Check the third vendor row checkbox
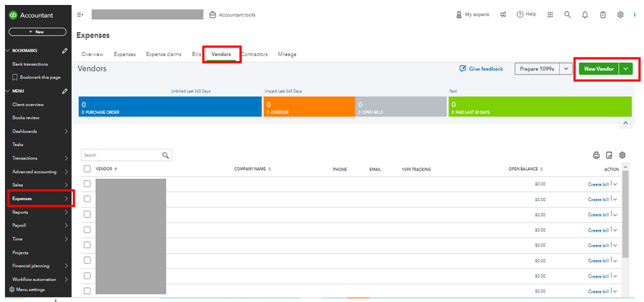This screenshot has width=644, height=302. click(x=87, y=214)
